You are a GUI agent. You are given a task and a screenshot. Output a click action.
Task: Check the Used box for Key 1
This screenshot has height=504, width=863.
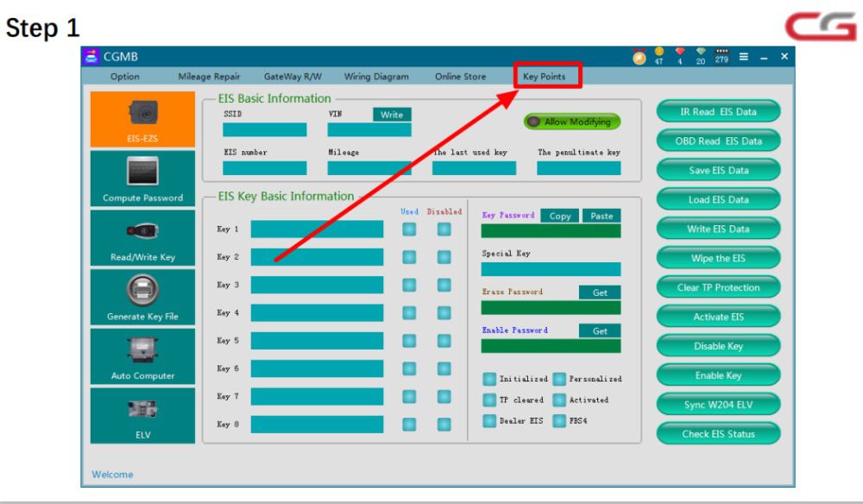point(409,230)
